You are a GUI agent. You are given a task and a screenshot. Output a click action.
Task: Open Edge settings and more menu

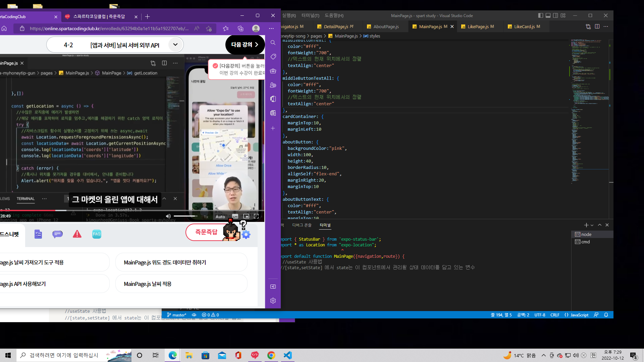(x=271, y=28)
